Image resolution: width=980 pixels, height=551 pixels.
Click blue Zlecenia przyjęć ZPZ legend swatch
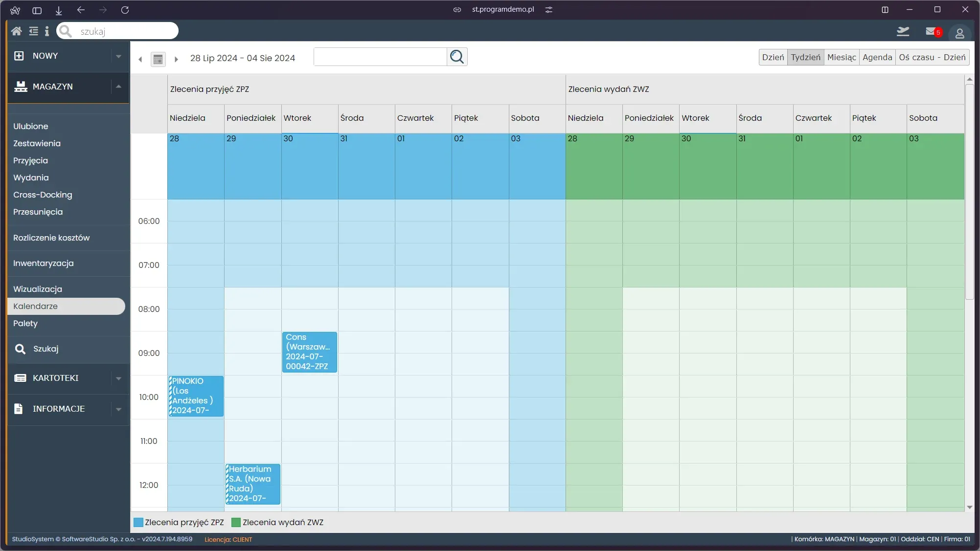pyautogui.click(x=138, y=522)
